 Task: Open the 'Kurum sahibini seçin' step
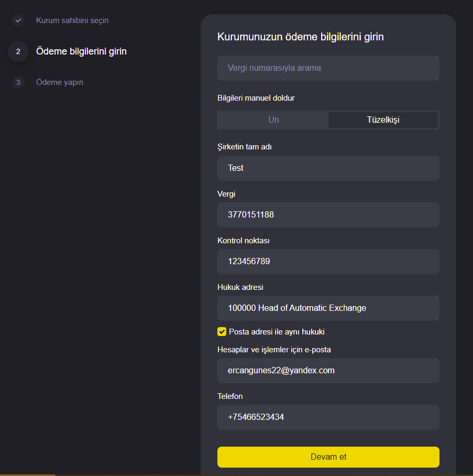[72, 20]
